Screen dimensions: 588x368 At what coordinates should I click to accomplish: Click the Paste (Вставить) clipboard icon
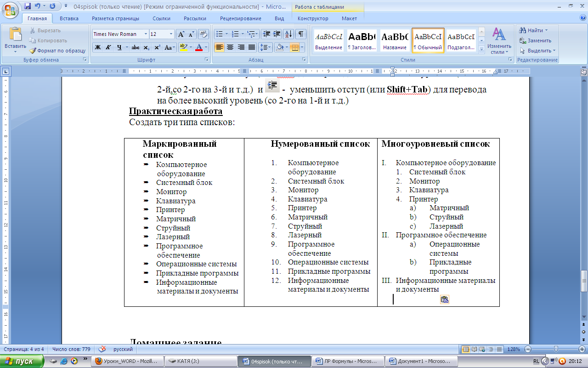click(x=15, y=34)
